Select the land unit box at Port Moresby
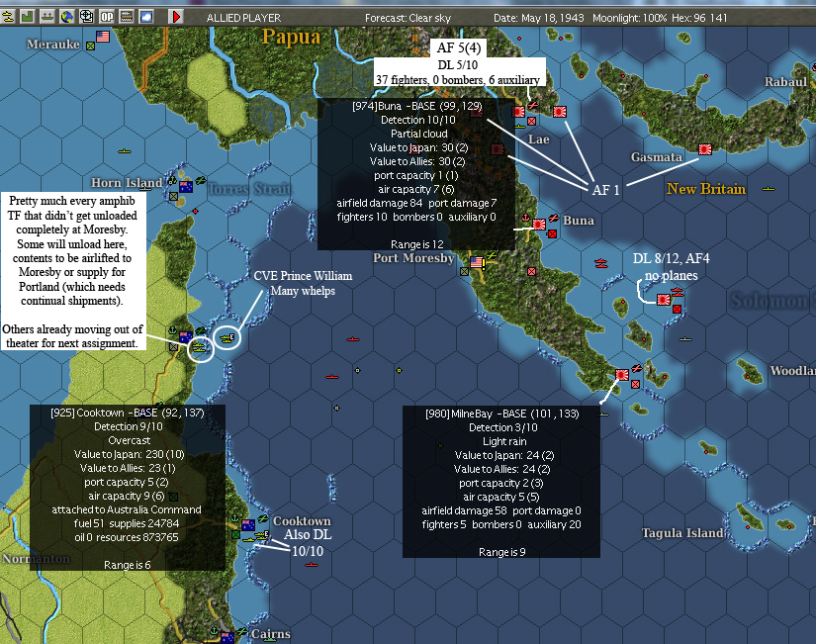 tap(464, 272)
